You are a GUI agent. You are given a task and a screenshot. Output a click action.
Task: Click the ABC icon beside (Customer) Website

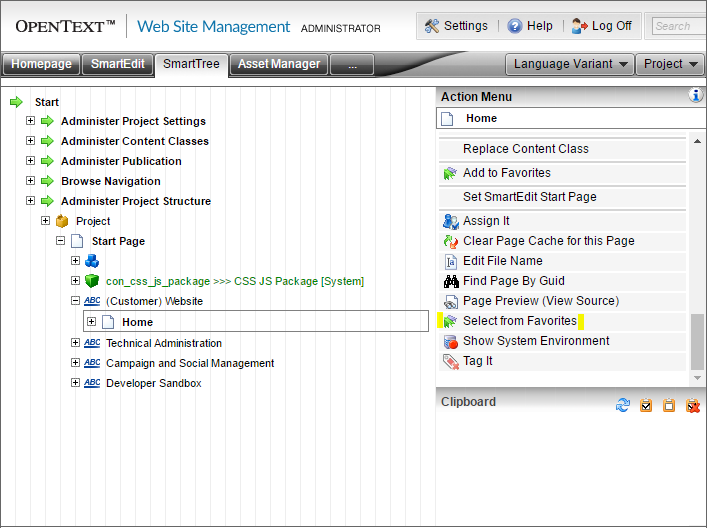pyautogui.click(x=92, y=301)
